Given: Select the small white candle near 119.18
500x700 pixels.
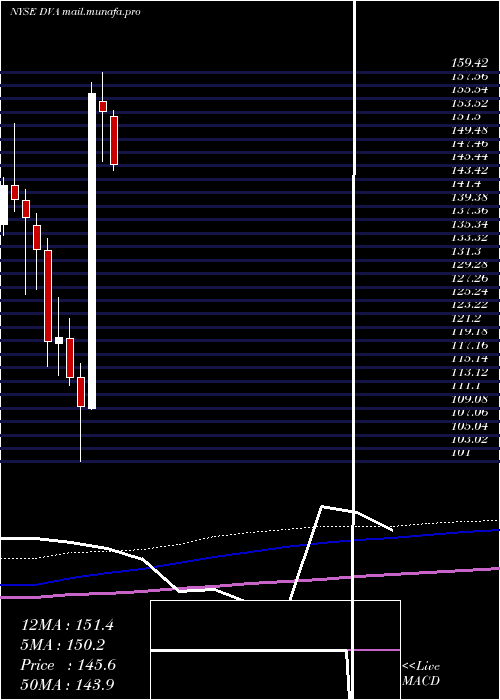Looking at the screenshot, I should (58, 340).
